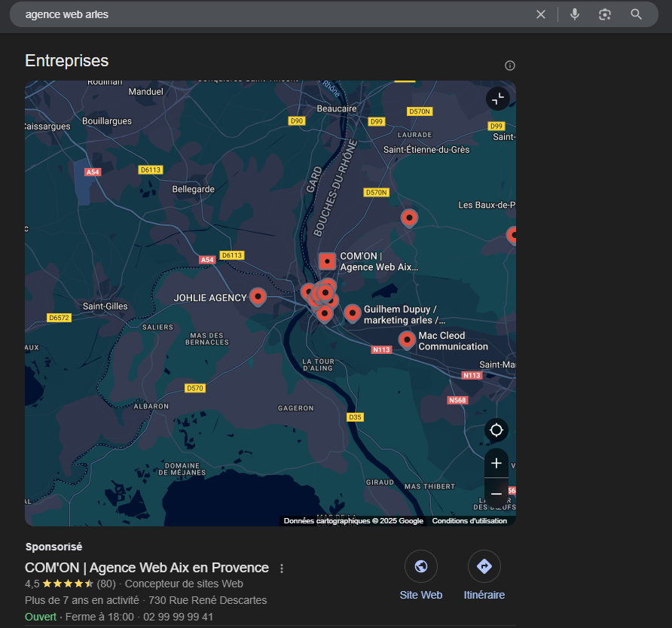Click the Données cartographiques ©2025 Google text
This screenshot has width=672, height=628.
[353, 521]
